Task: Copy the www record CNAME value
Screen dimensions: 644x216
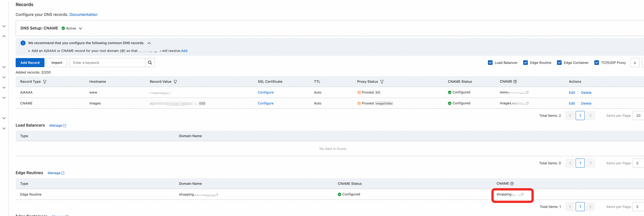Action: (x=527, y=92)
